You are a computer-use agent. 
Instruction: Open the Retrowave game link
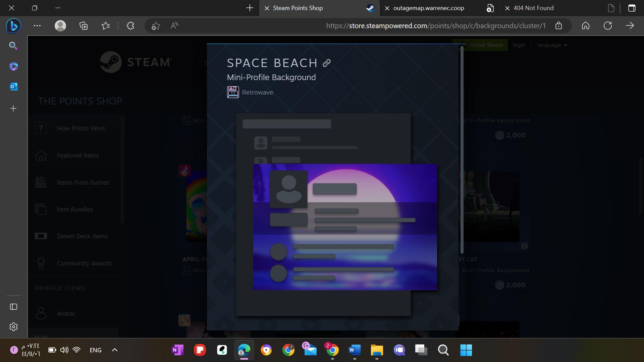(257, 92)
